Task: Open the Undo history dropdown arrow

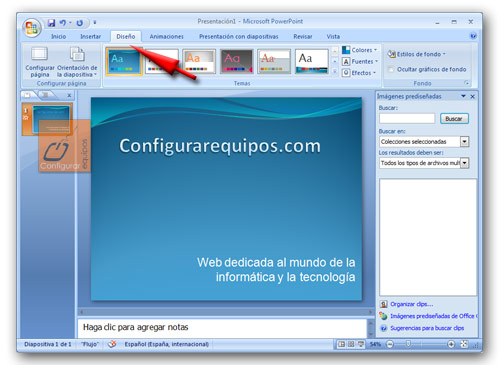Action: [x=70, y=23]
